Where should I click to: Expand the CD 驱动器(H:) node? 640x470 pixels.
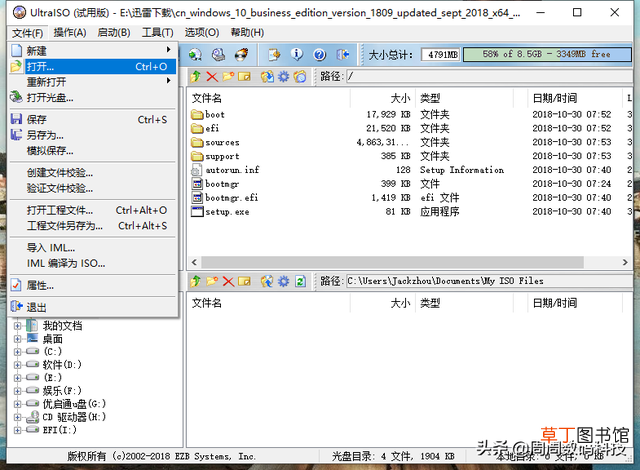coord(17,417)
